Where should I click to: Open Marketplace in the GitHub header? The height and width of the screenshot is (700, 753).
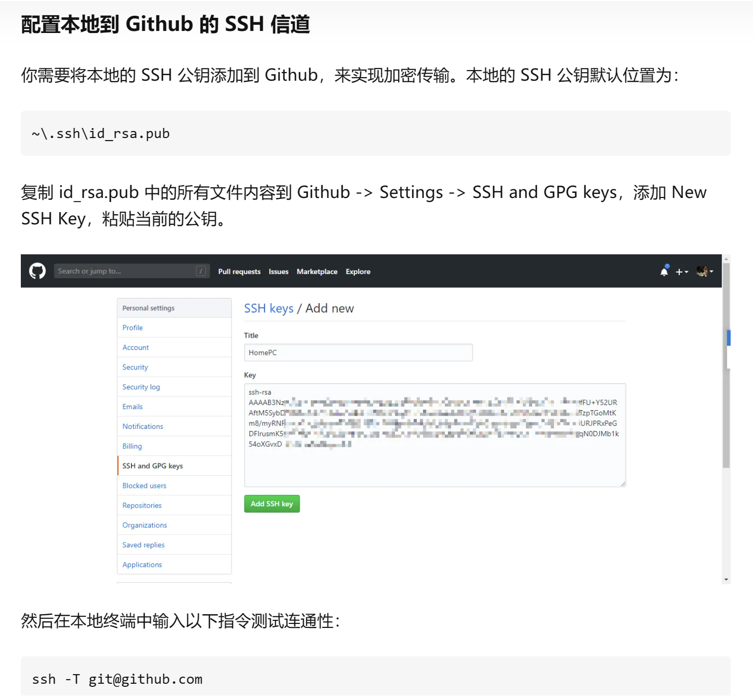[317, 272]
